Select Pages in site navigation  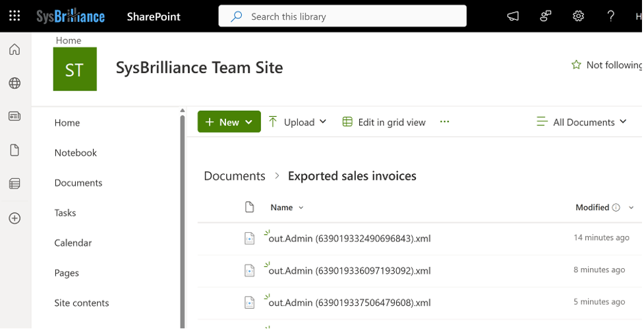(66, 273)
